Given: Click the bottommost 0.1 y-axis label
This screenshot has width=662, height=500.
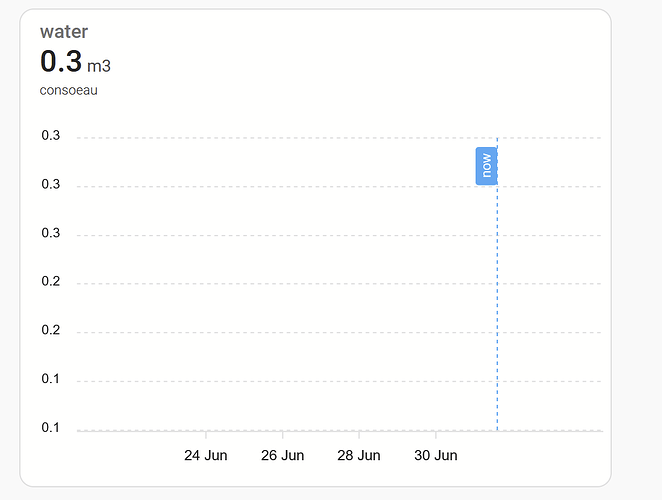Looking at the screenshot, I should click(x=51, y=428).
